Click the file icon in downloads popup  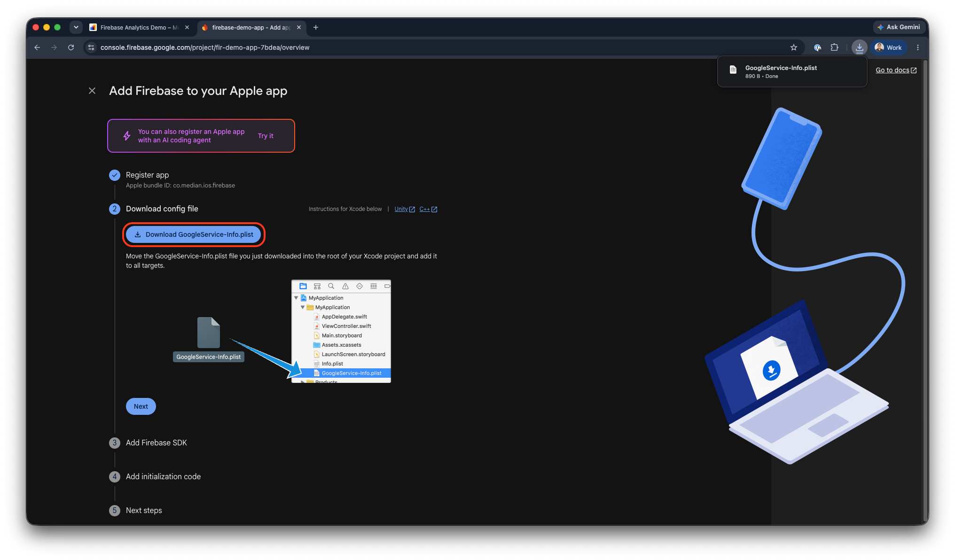pos(733,70)
